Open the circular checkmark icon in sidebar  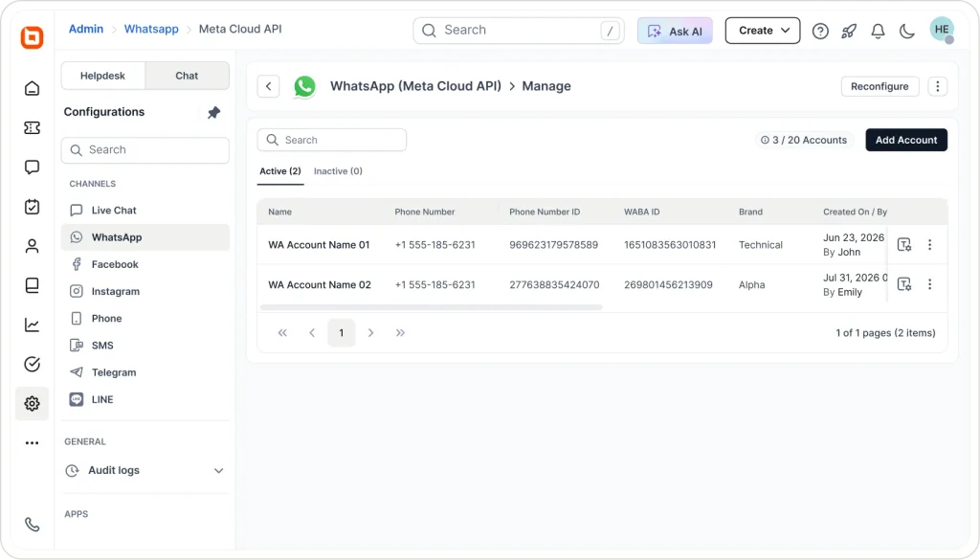[32, 365]
